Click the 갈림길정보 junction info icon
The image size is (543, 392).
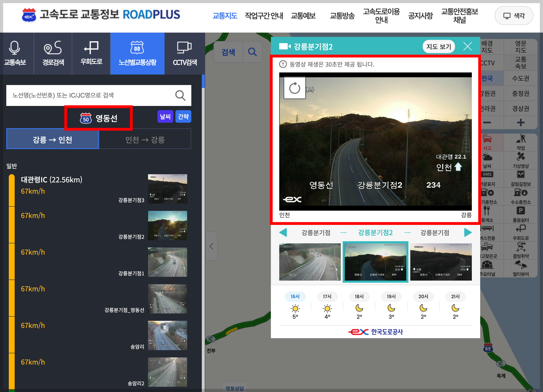521,178
